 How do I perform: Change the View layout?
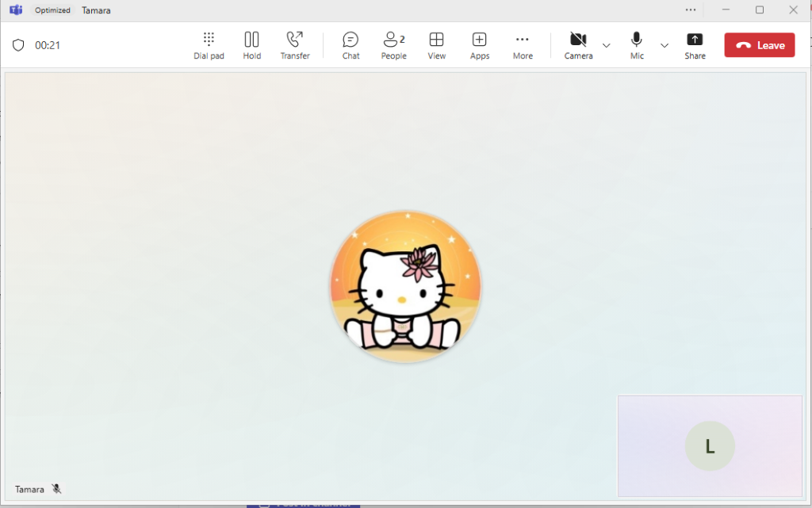pyautogui.click(x=437, y=45)
